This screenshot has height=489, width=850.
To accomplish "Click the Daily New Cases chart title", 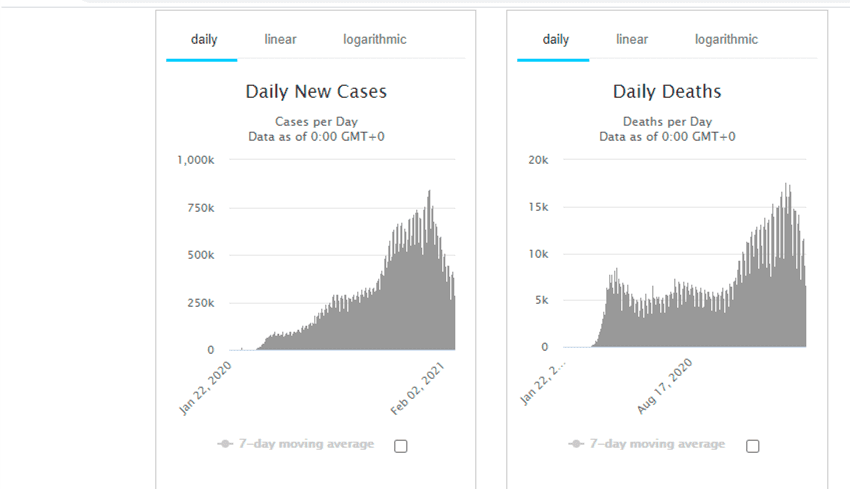I will coord(316,92).
